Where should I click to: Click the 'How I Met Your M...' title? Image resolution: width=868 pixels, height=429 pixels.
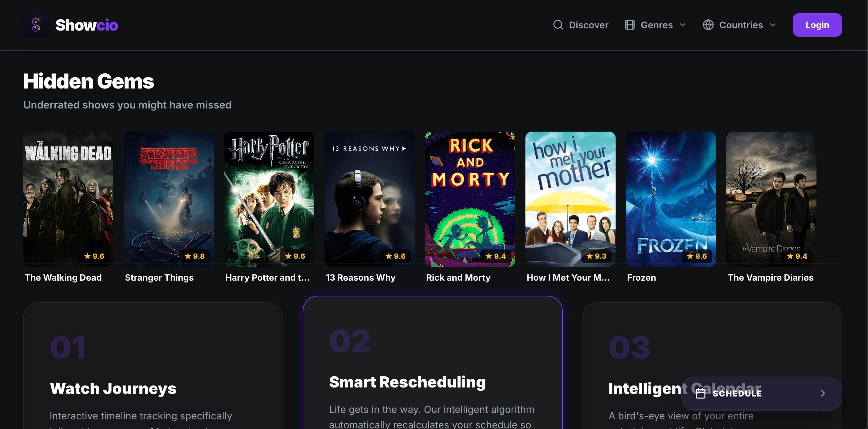(x=568, y=277)
